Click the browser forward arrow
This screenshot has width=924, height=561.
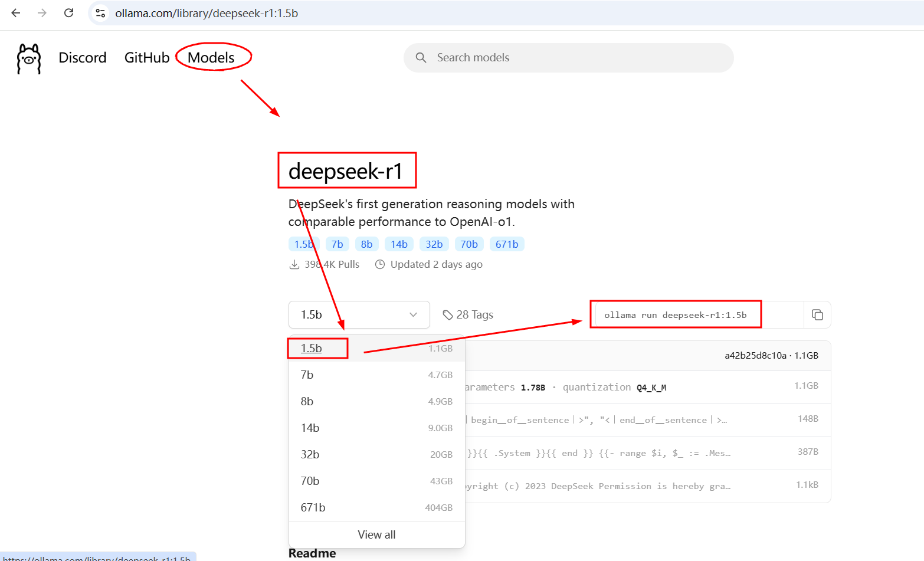tap(42, 13)
